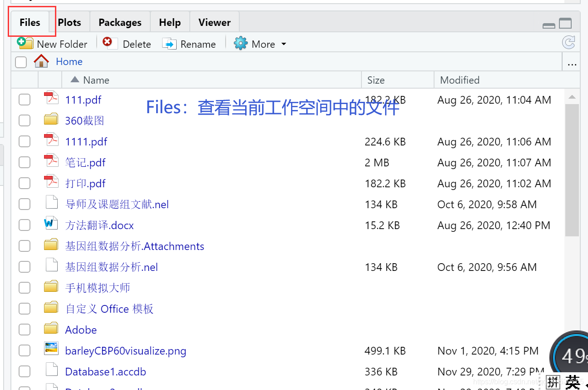Switch to the Files tab

(30, 22)
